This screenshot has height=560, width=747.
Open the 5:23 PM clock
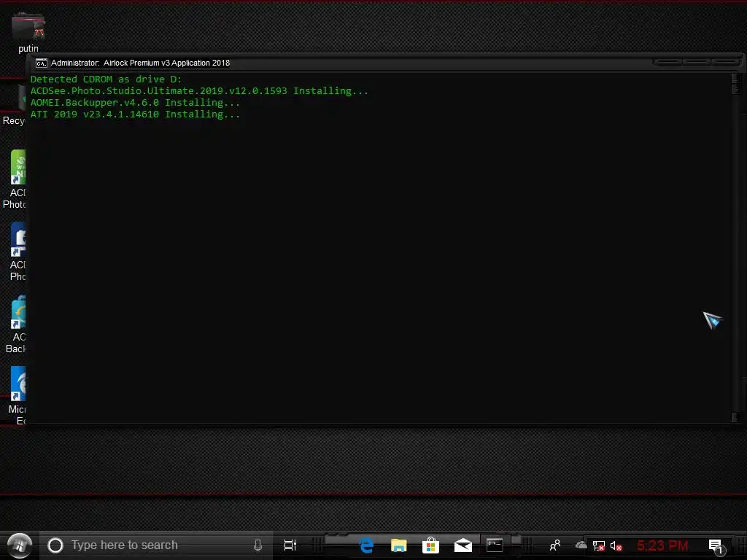[662, 545]
